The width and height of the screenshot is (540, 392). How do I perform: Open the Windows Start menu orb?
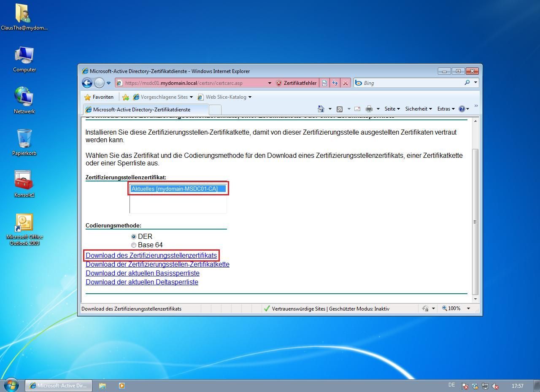click(11, 385)
